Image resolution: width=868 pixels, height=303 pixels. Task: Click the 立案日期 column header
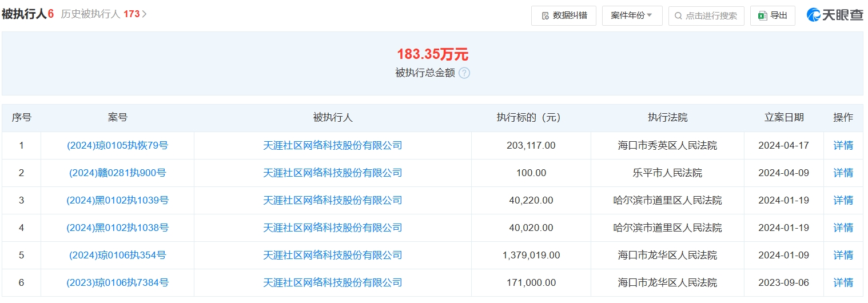tap(784, 118)
